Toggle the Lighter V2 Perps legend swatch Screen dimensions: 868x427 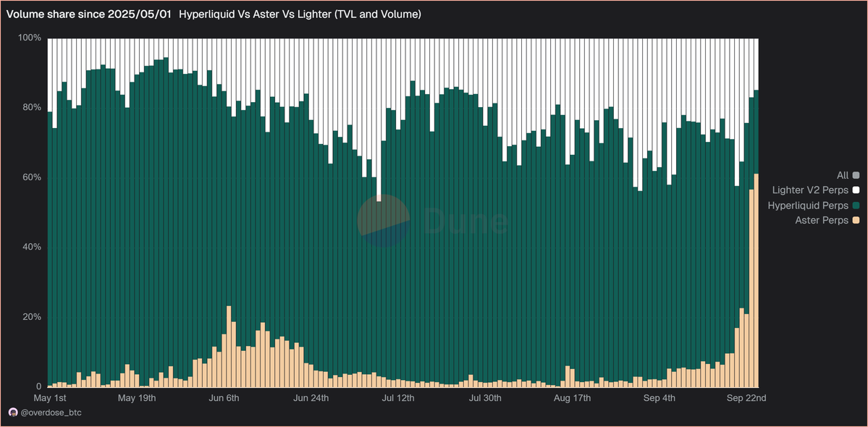coord(856,190)
